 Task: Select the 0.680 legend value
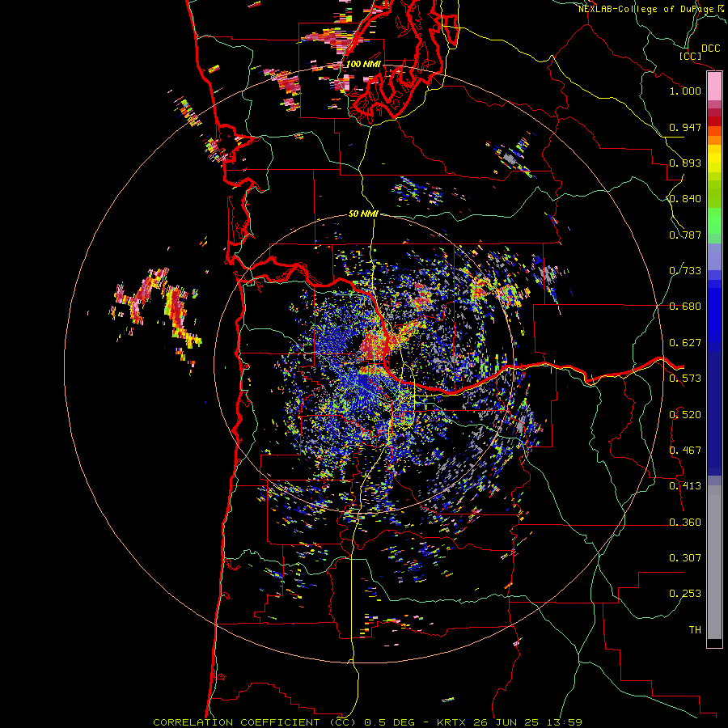click(x=685, y=307)
